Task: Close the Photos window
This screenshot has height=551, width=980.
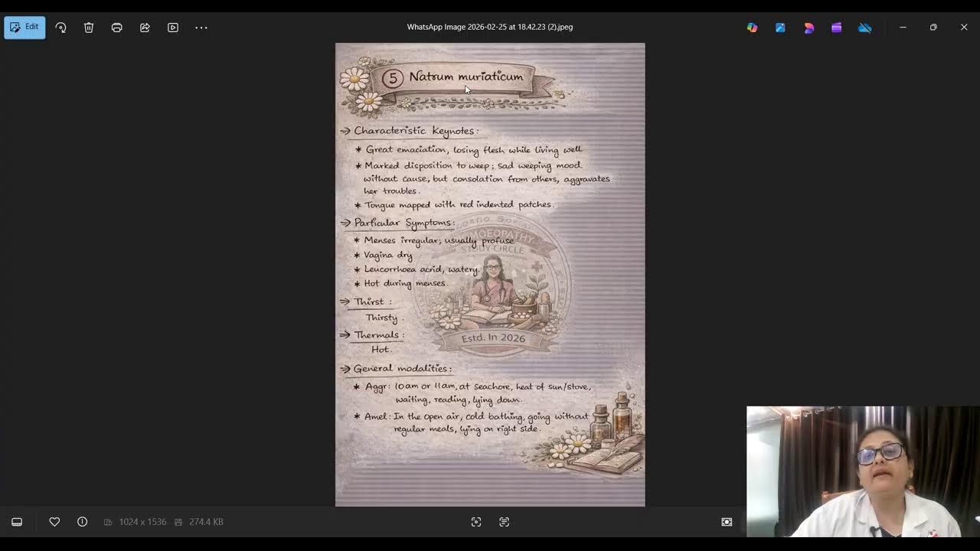Action: tap(964, 28)
